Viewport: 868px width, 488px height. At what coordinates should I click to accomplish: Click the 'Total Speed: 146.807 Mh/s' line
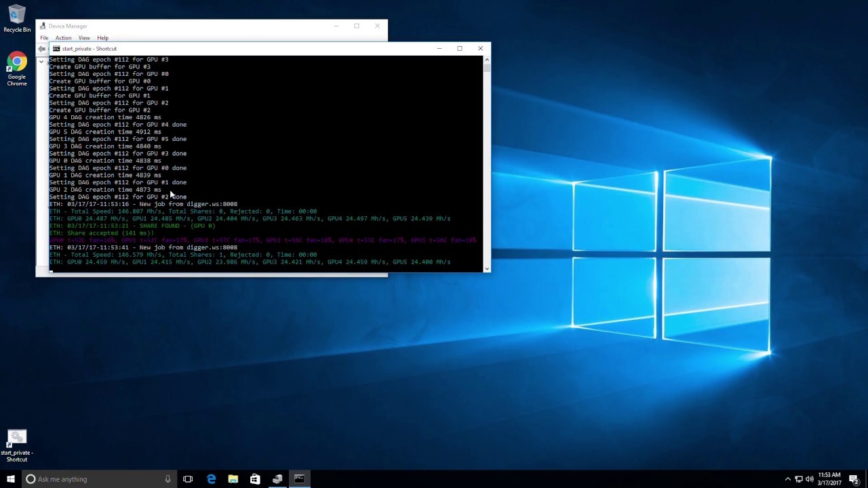pyautogui.click(x=183, y=211)
